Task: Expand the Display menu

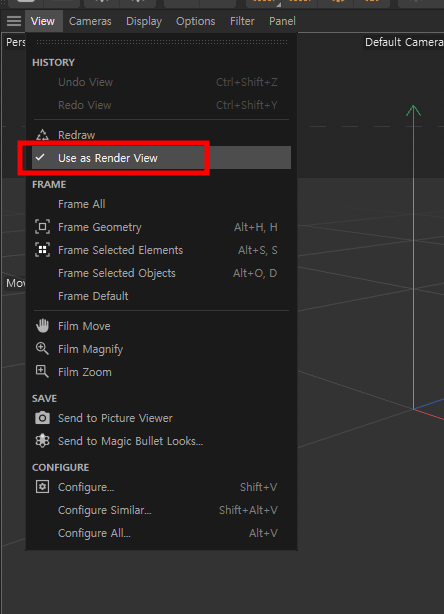Action: pyautogui.click(x=144, y=21)
